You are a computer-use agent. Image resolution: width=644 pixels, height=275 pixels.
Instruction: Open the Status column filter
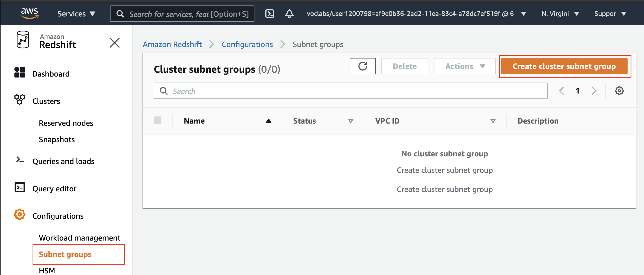[x=351, y=121]
